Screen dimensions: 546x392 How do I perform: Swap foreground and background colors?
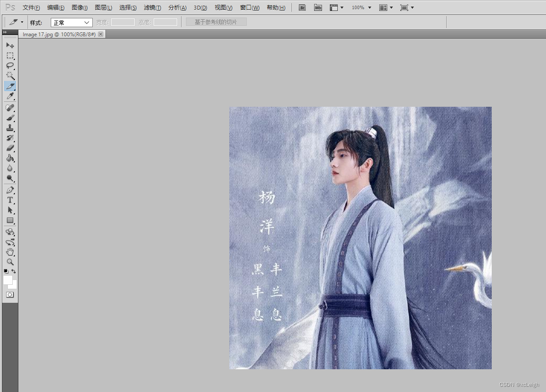[14, 271]
